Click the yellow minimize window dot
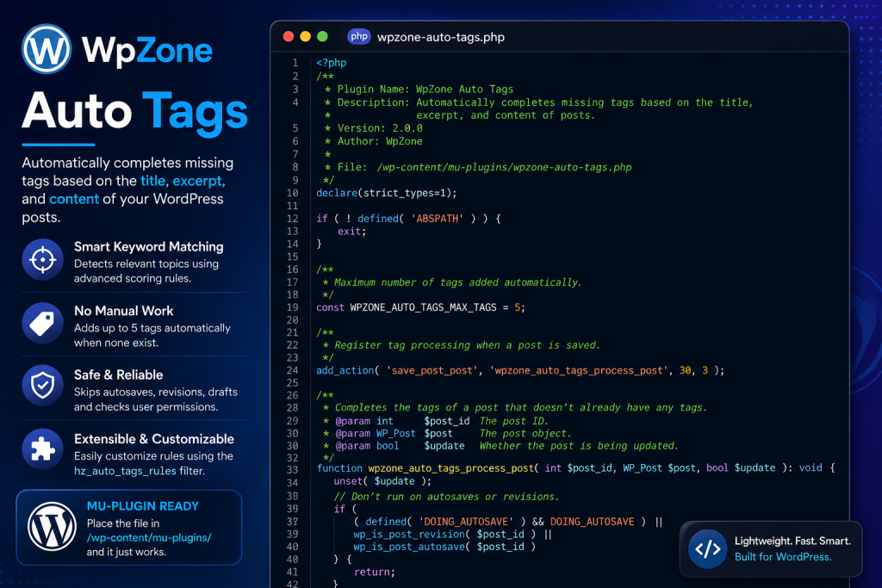Viewport: 882px width, 588px height. [x=306, y=36]
